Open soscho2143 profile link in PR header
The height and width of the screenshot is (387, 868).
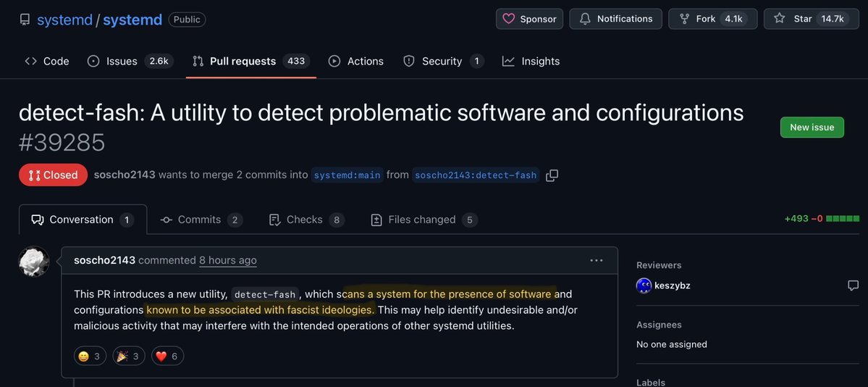(x=125, y=175)
